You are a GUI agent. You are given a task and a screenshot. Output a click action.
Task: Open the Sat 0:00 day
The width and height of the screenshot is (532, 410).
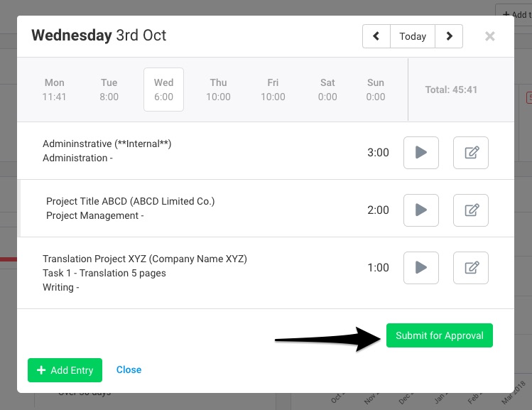pyautogui.click(x=327, y=90)
